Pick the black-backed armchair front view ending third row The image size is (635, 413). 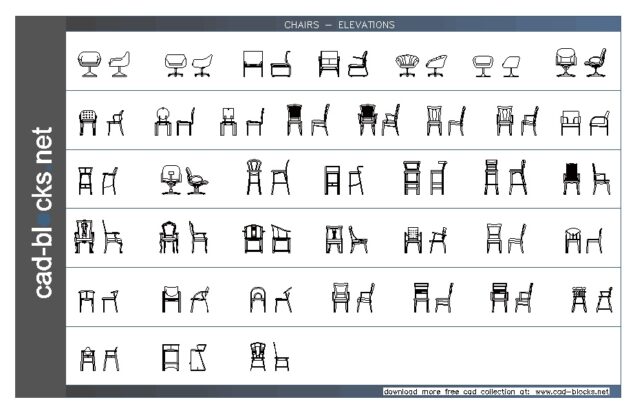point(571,179)
